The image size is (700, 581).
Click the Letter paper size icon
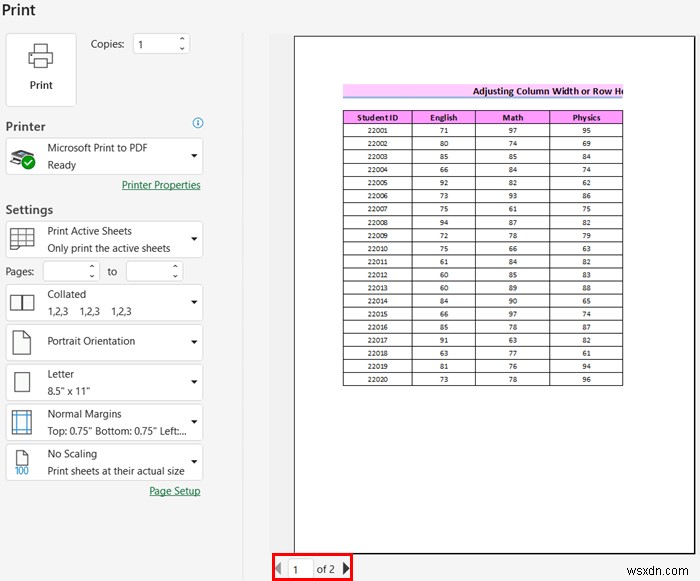(22, 382)
